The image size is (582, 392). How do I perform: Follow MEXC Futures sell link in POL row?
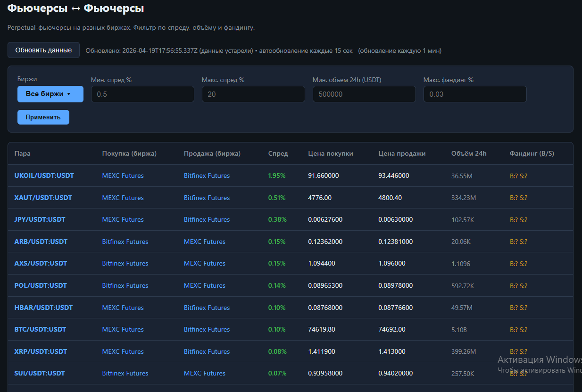coord(205,285)
